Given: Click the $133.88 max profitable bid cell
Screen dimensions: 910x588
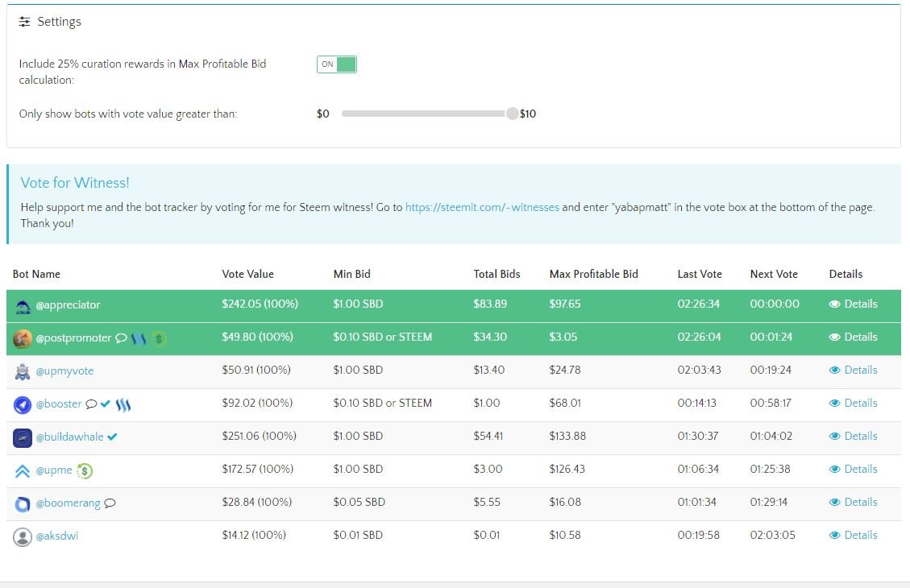Looking at the screenshot, I should (x=567, y=436).
